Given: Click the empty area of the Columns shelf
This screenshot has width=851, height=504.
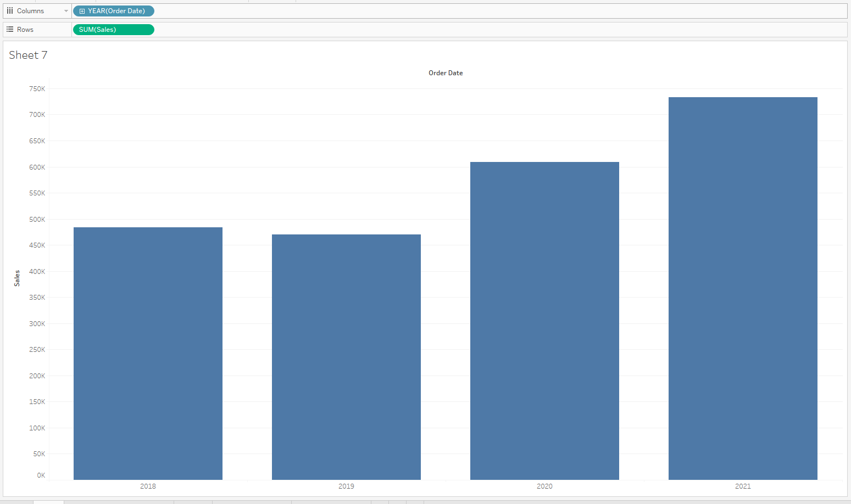Looking at the screenshot, I should (x=385, y=10).
